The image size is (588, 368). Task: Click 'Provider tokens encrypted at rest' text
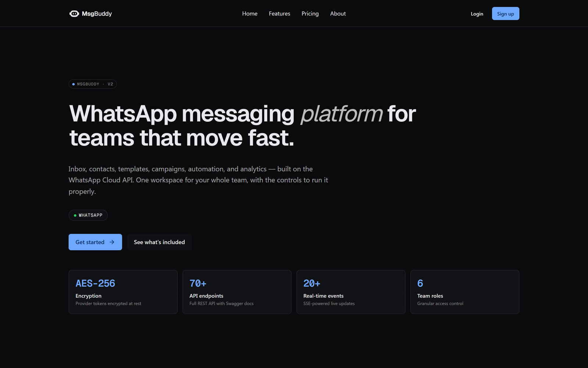[x=108, y=304]
